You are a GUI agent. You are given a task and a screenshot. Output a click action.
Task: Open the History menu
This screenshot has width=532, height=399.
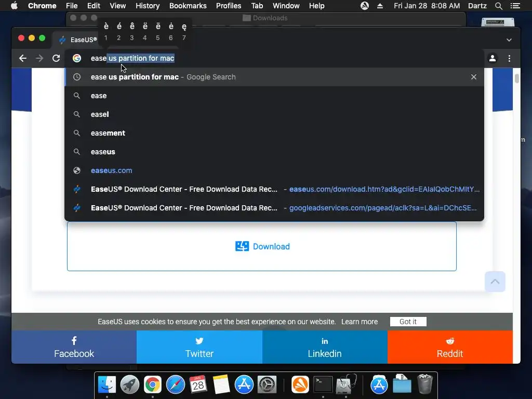click(148, 6)
